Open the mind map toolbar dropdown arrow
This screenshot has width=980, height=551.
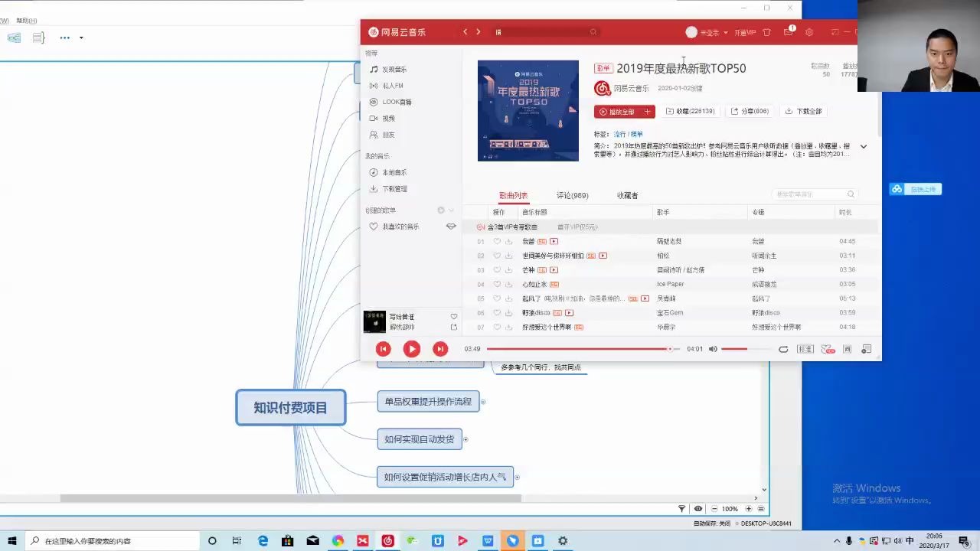pyautogui.click(x=81, y=37)
